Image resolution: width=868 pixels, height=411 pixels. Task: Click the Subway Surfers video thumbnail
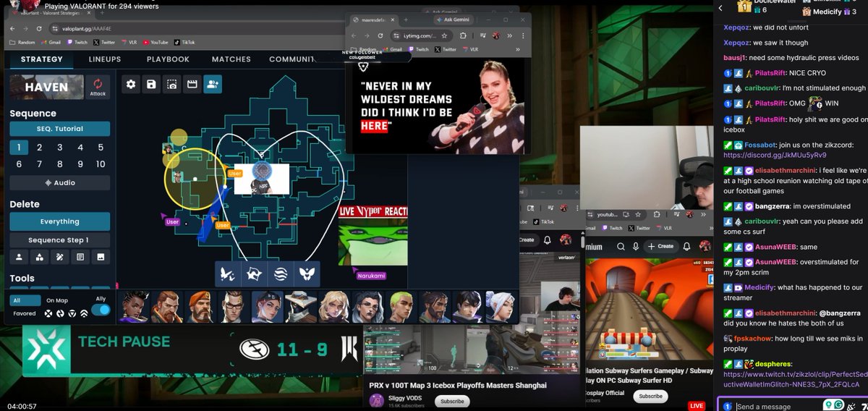click(649, 309)
